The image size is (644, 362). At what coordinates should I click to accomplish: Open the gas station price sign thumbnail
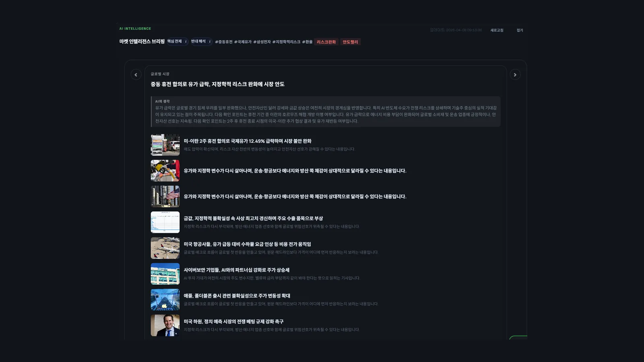tap(165, 145)
